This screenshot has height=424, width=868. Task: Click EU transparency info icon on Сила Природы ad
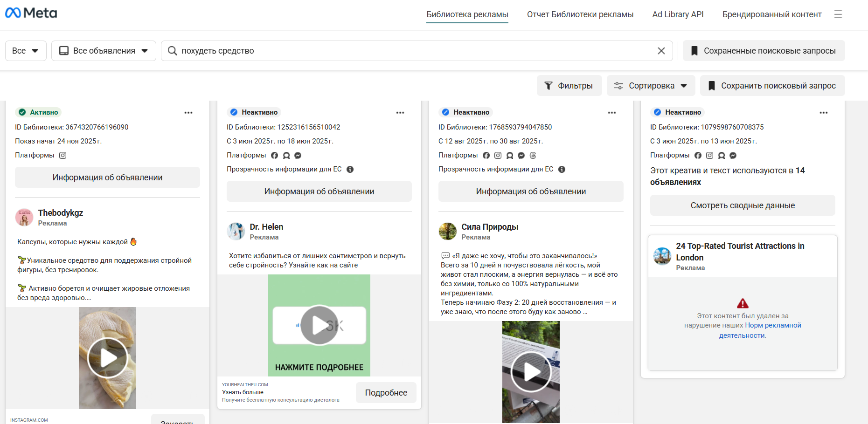(x=562, y=170)
